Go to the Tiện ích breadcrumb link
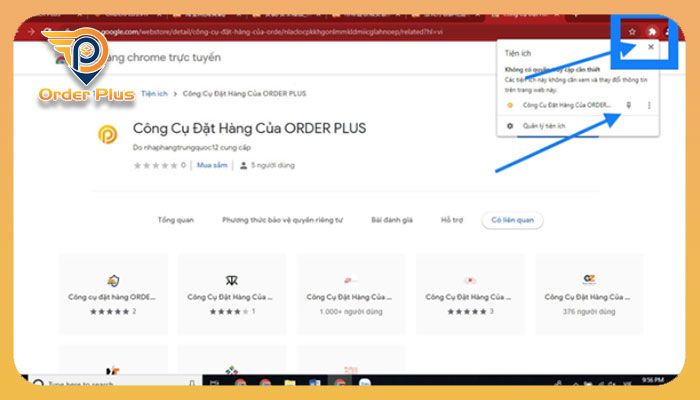This screenshot has width=700, height=400. tap(154, 93)
